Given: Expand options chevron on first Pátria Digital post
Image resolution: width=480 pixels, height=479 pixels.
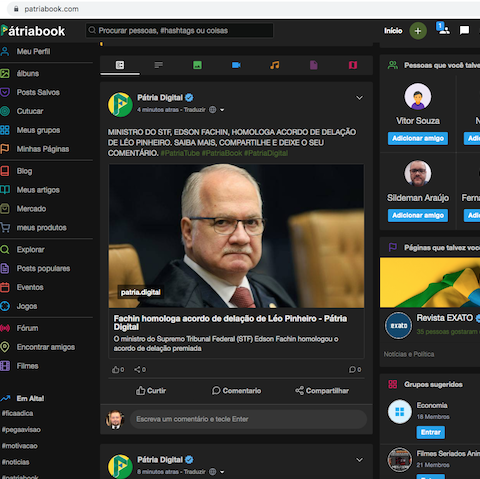Looking at the screenshot, I should click(x=359, y=98).
